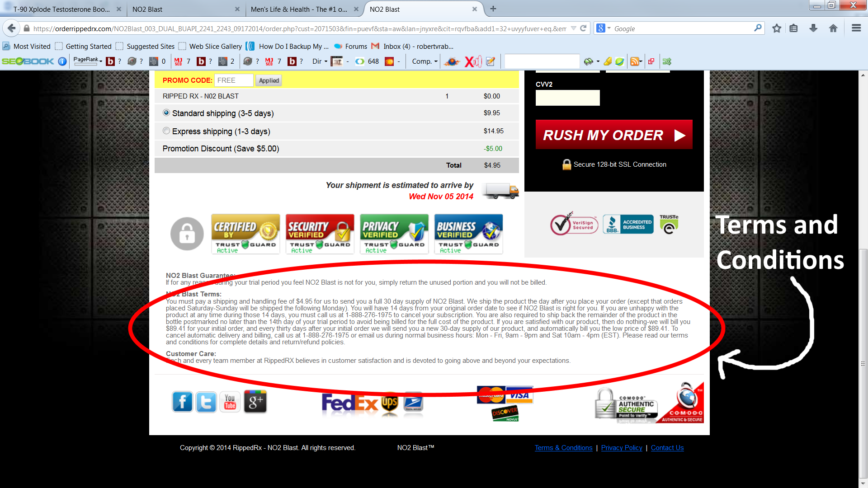Click the Privacy Verified Trust Guard badge

(394, 234)
